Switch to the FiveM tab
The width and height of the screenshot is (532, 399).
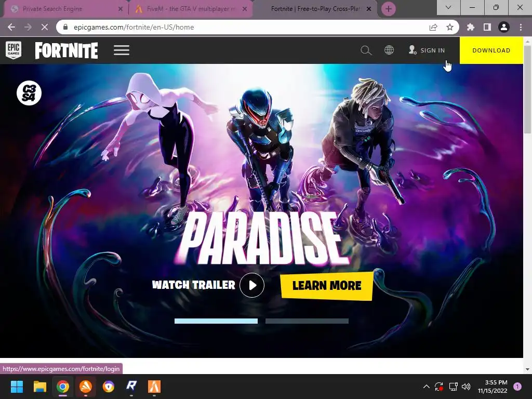[191, 9]
